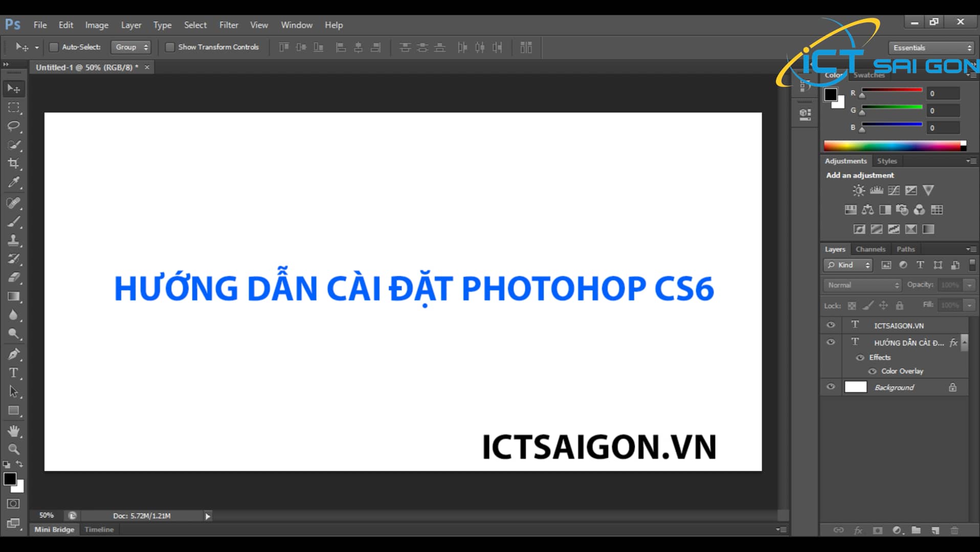Select the Gradient tool
The width and height of the screenshot is (980, 552).
[x=14, y=296]
